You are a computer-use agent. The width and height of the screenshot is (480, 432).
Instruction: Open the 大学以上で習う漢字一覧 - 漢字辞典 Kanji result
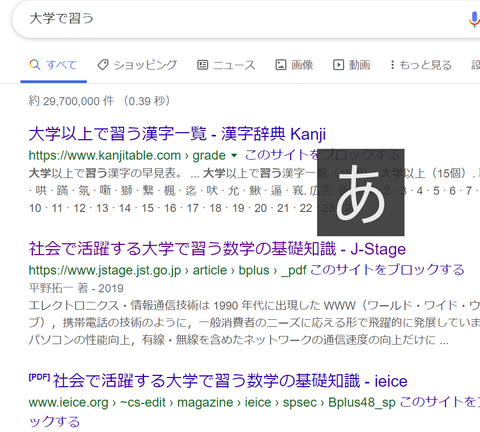pos(177,134)
